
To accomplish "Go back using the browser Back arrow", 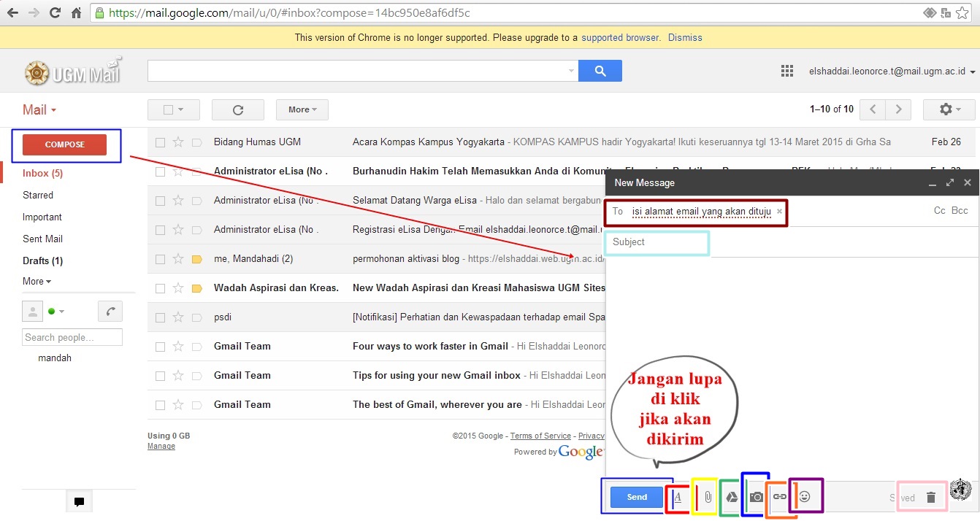I will 12,12.
